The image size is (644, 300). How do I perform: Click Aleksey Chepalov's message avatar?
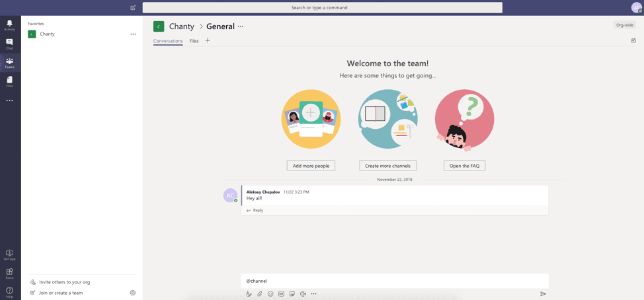tap(230, 196)
